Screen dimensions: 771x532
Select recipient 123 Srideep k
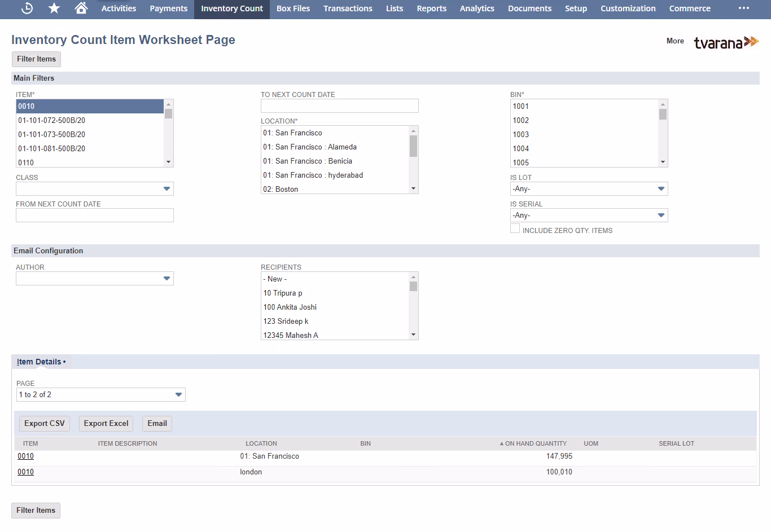[x=335, y=322]
